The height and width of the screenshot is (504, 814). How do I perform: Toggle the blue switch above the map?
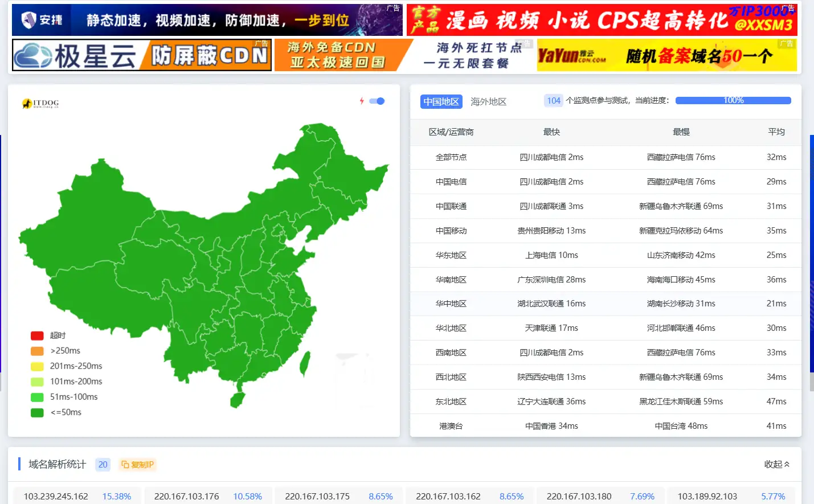coord(377,101)
